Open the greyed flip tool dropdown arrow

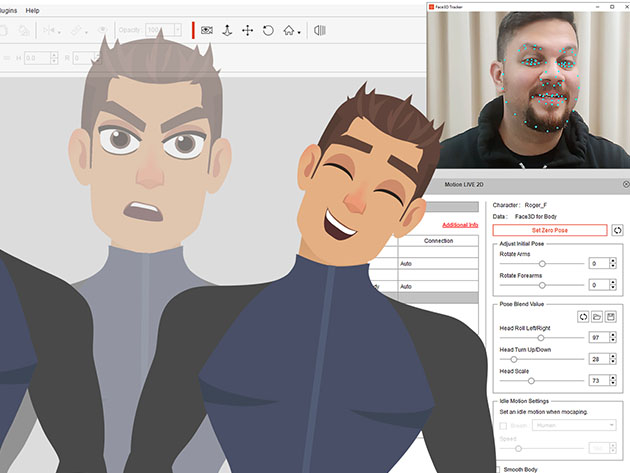59,33
